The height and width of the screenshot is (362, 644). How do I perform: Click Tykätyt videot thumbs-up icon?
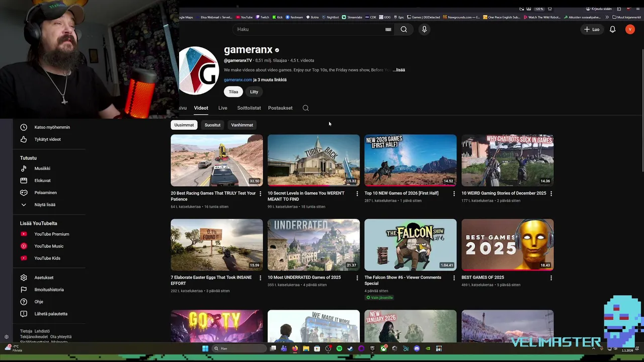pyautogui.click(x=24, y=139)
